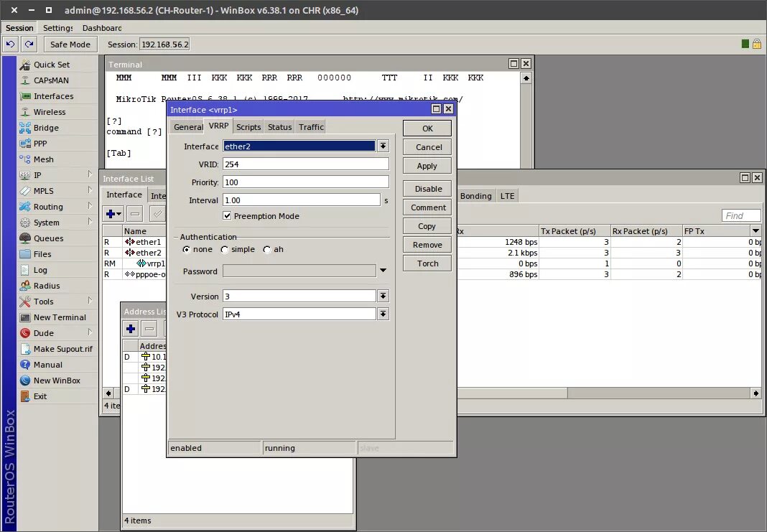Click the padlock icon at top right
Image resolution: width=767 pixels, height=532 pixels.
click(x=757, y=44)
